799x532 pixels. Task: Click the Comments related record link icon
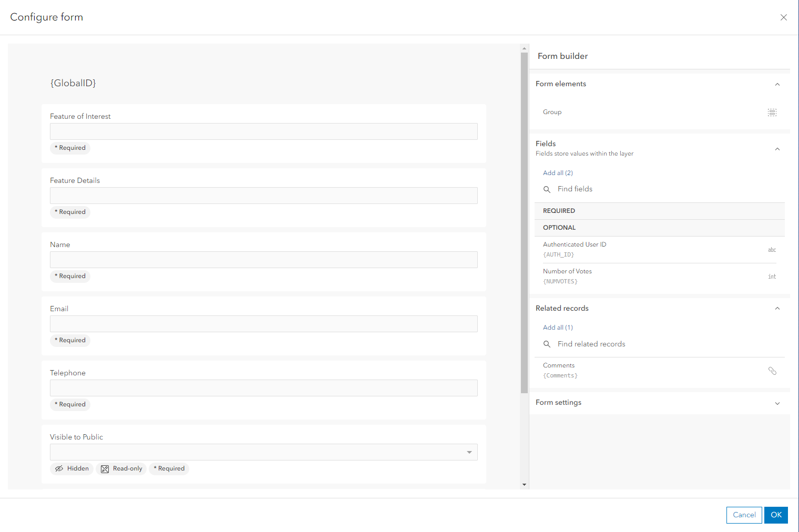pyautogui.click(x=772, y=371)
